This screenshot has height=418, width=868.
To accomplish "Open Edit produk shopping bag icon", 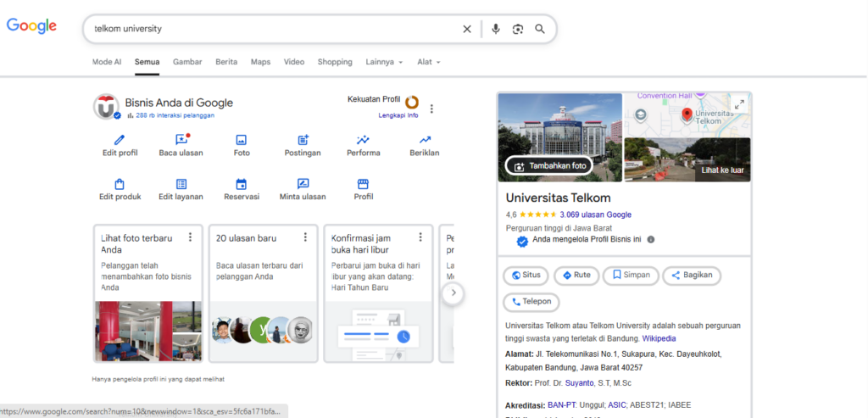I will 120,184.
